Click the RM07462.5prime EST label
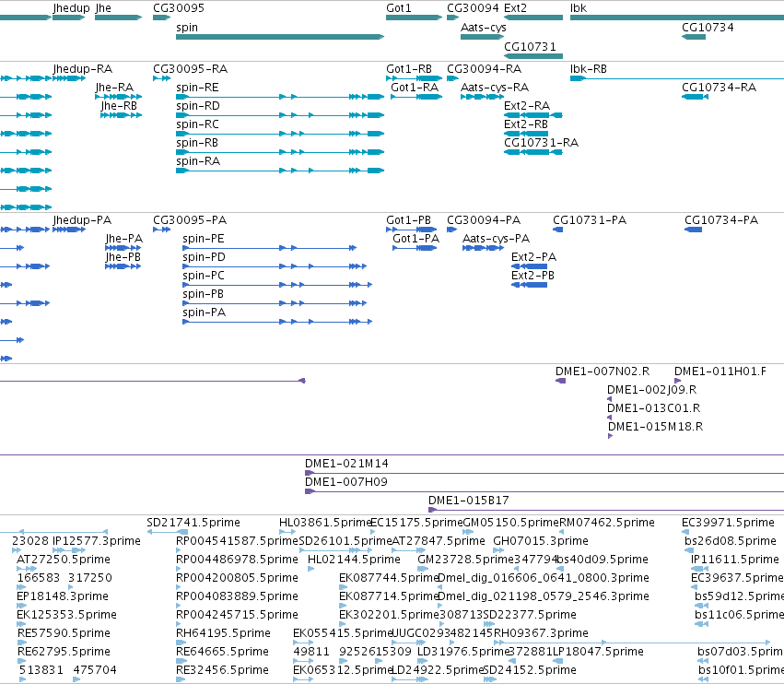The width and height of the screenshot is (784, 684). click(606, 523)
